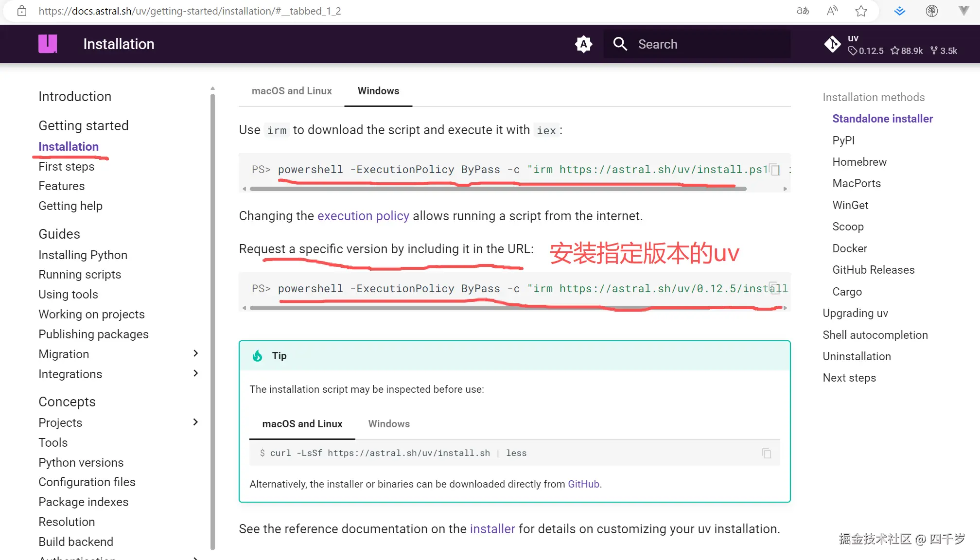The image size is (980, 560).
Task: Open Package indexes page
Action: (x=84, y=502)
